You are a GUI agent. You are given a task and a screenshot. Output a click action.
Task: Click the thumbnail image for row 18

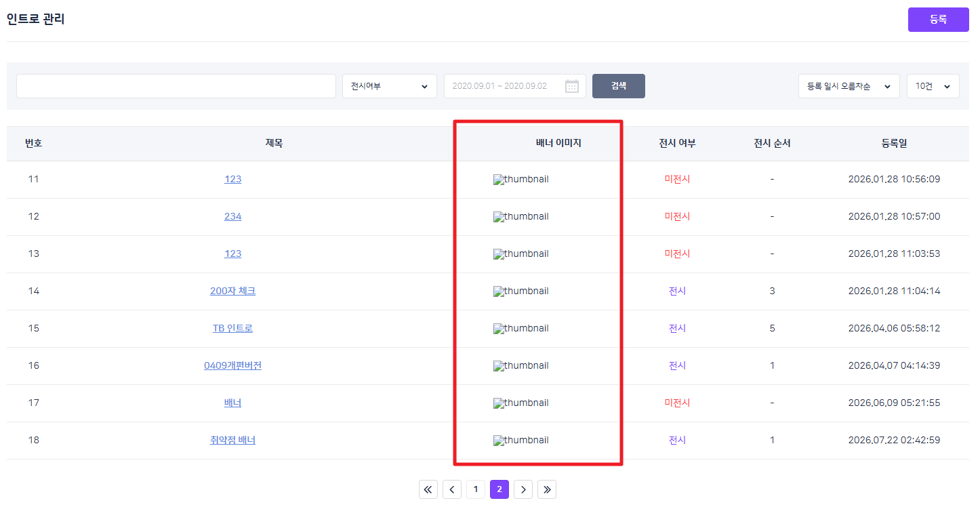(x=521, y=441)
